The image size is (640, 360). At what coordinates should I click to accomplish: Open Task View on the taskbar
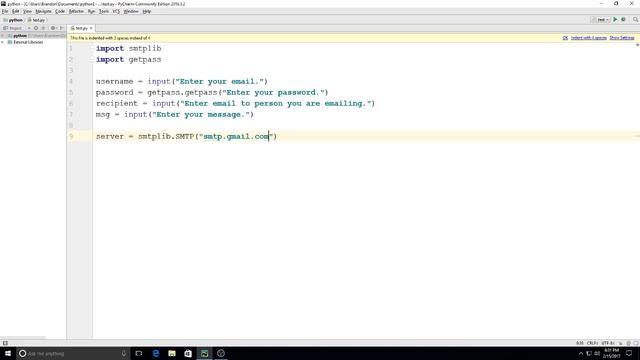139,353
